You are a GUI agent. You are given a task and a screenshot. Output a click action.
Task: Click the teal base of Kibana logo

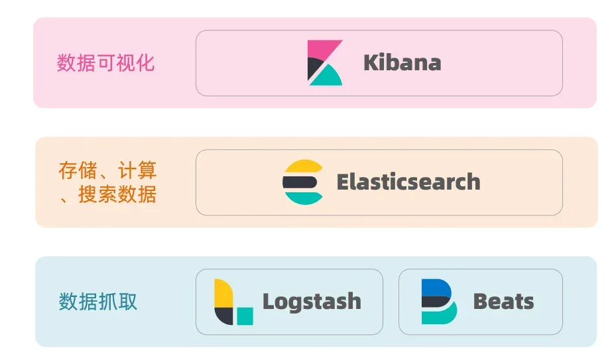tap(328, 78)
